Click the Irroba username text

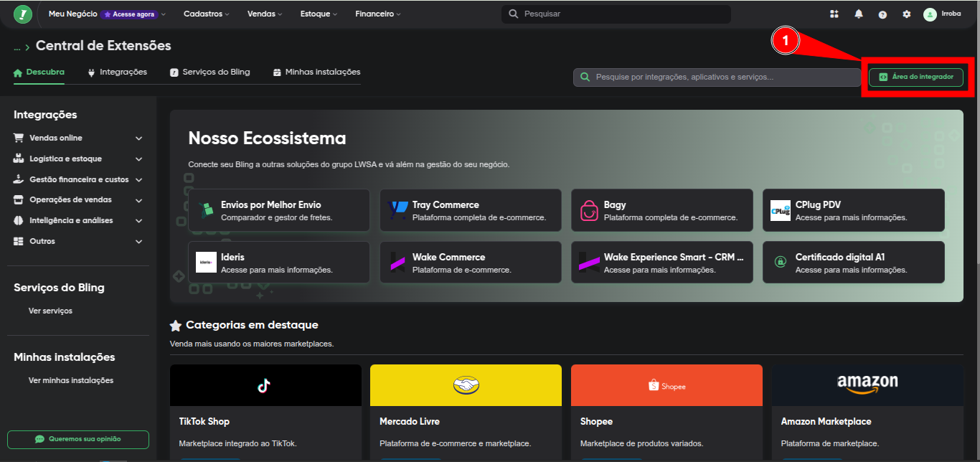click(951, 14)
